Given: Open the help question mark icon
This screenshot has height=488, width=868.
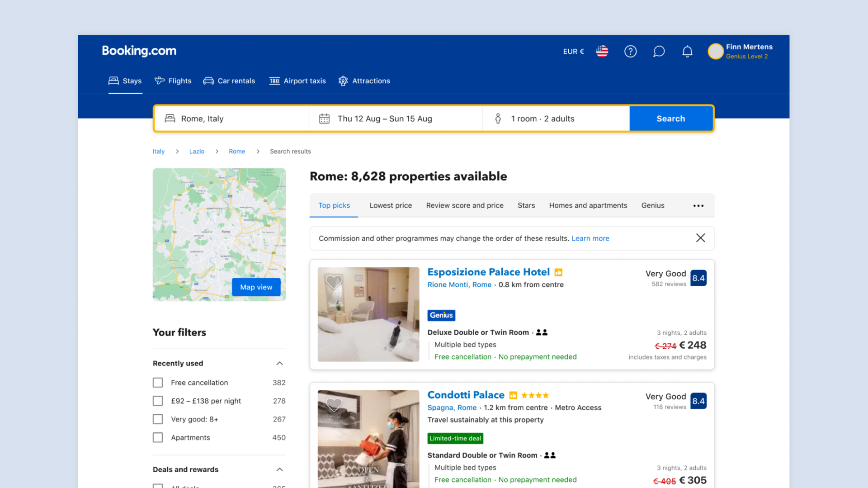Looking at the screenshot, I should (x=630, y=51).
